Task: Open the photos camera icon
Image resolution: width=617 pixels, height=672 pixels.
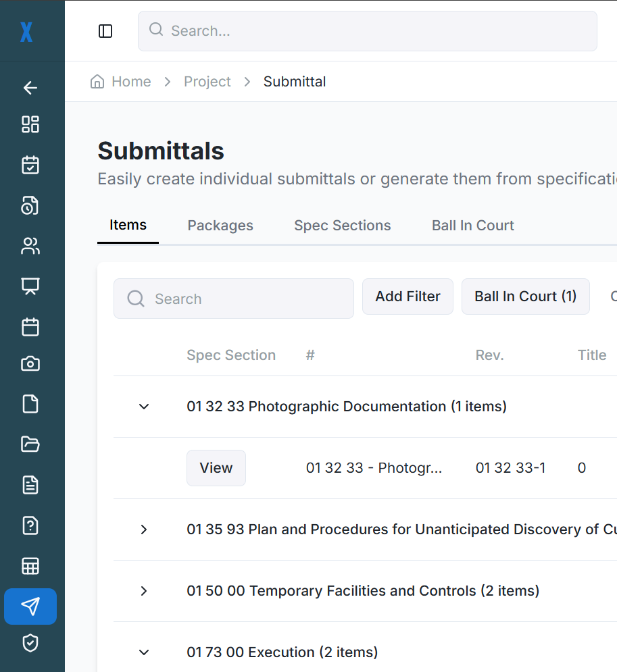Action: click(30, 363)
